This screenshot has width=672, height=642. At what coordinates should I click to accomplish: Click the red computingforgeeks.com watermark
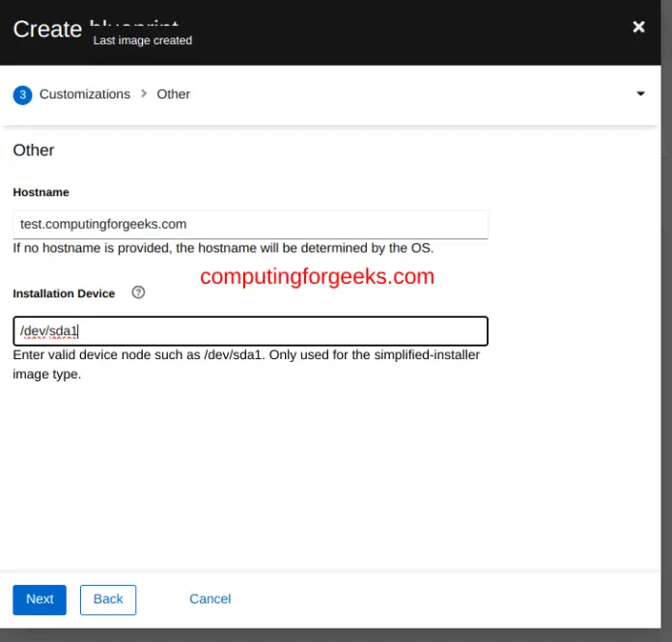point(317,276)
